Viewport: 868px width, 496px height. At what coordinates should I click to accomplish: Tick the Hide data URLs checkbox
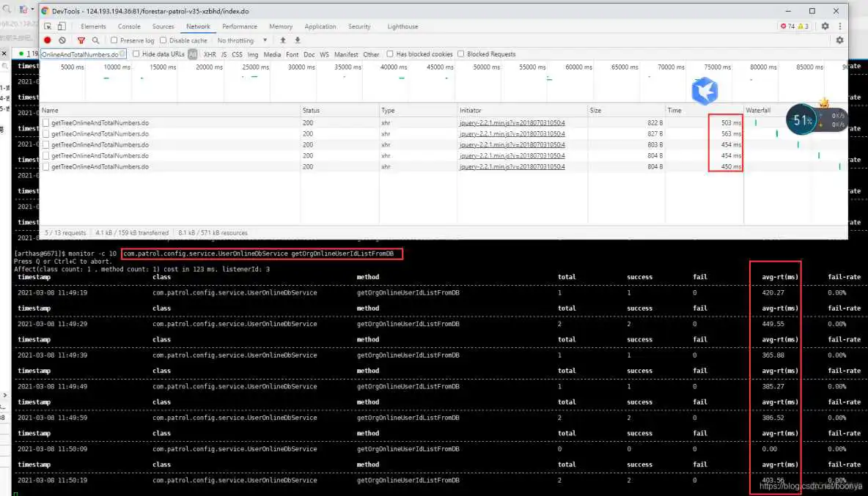[x=136, y=54]
